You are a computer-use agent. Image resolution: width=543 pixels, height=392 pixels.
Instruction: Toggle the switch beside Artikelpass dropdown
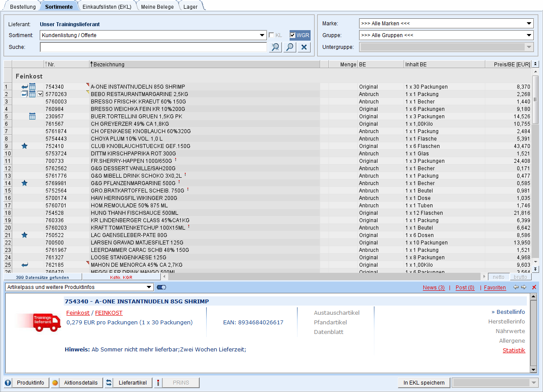161,287
